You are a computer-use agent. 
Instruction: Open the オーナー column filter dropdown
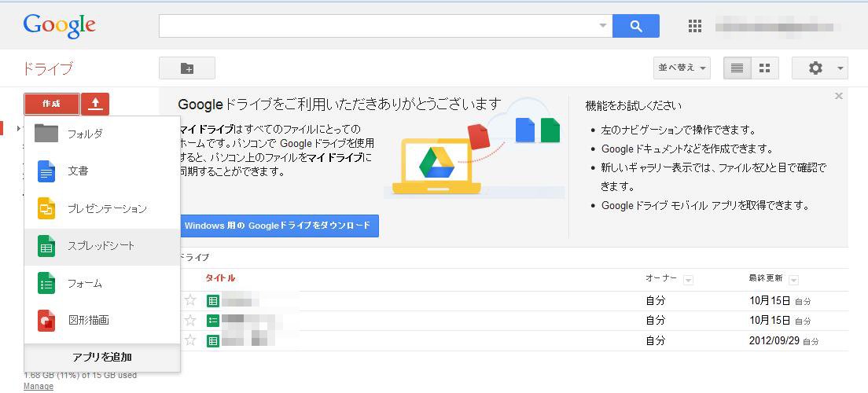pos(688,280)
